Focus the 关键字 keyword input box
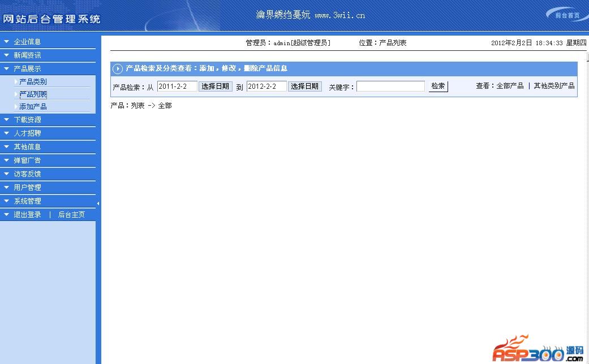The width and height of the screenshot is (589, 364). [x=390, y=86]
